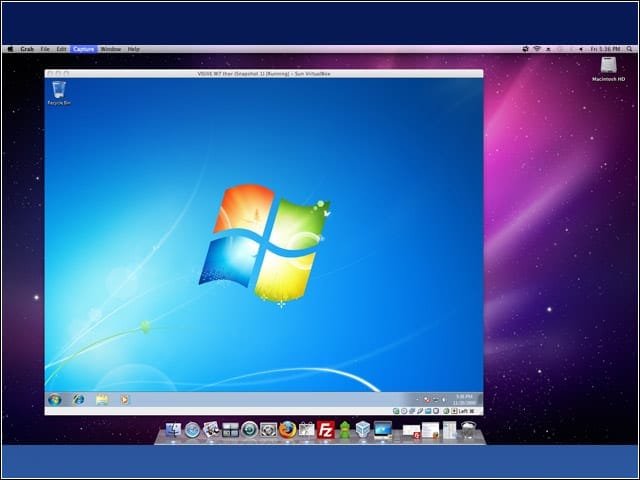Click the Windows 7 Start button
The width and height of the screenshot is (640, 480).
pos(54,399)
